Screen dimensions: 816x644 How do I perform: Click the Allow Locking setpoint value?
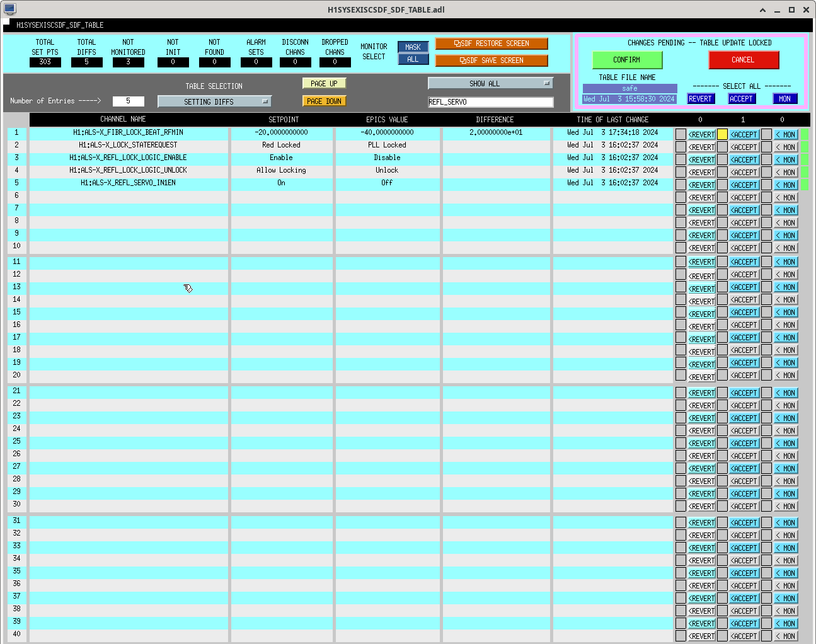click(282, 171)
